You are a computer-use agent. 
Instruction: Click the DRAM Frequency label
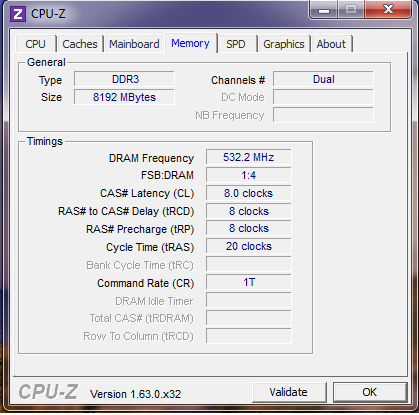point(151,158)
